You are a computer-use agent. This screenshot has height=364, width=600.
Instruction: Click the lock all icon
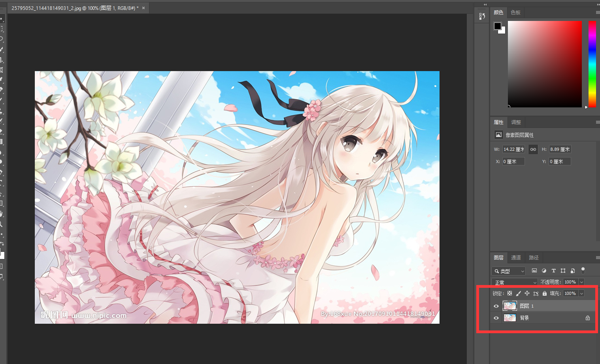[x=545, y=293]
